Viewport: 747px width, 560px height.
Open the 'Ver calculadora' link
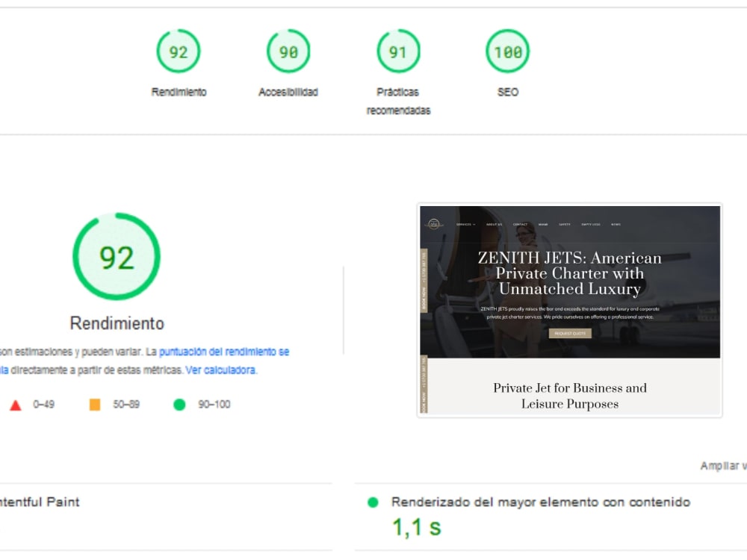pos(220,370)
